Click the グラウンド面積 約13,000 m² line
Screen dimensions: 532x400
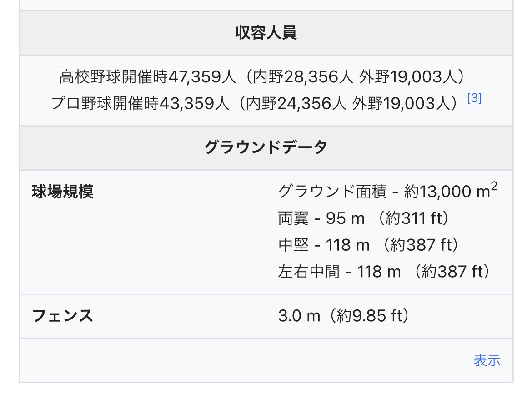click(x=387, y=191)
